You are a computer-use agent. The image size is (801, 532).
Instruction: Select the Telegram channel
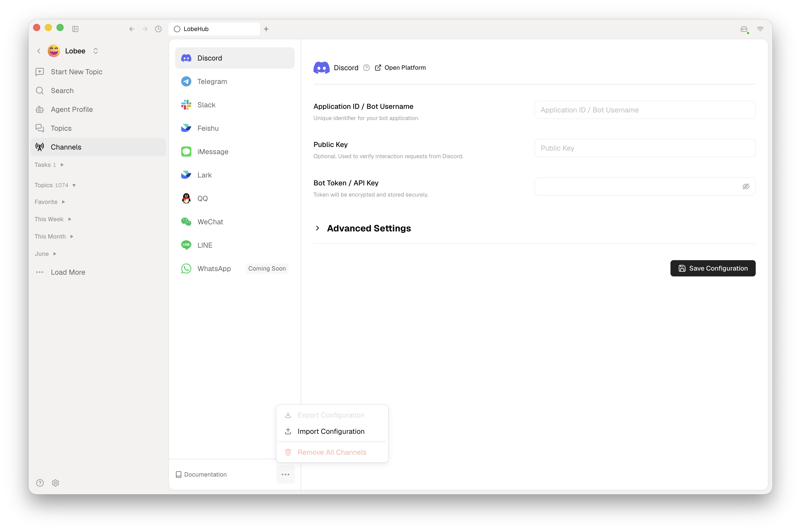(235, 81)
